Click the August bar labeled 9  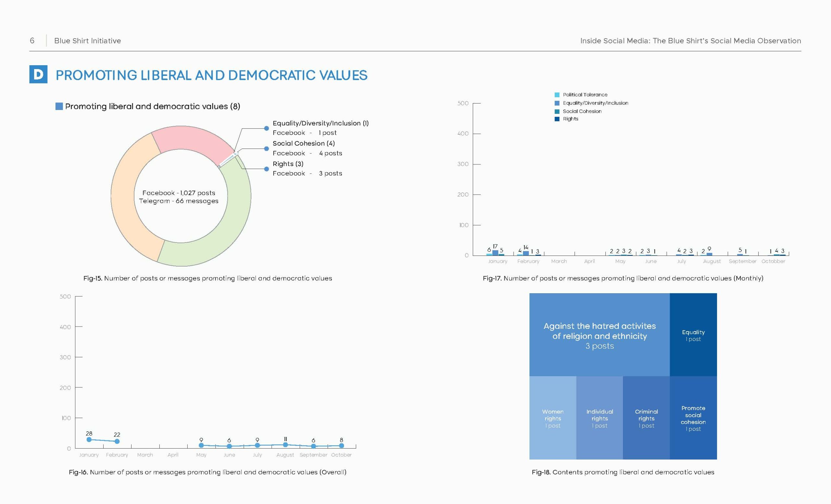tap(709, 254)
